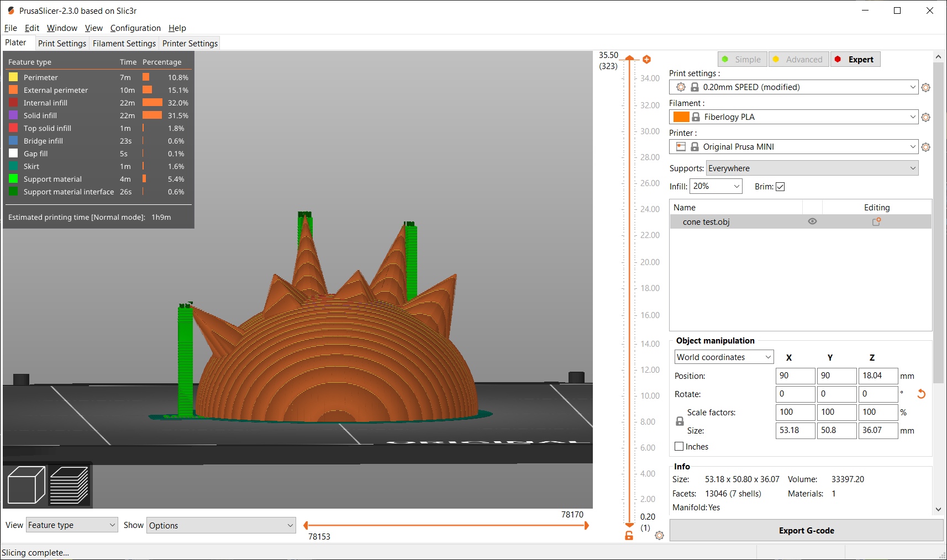The width and height of the screenshot is (947, 560).
Task: Click right thumb of horizontal moves slider
Action: point(587,526)
